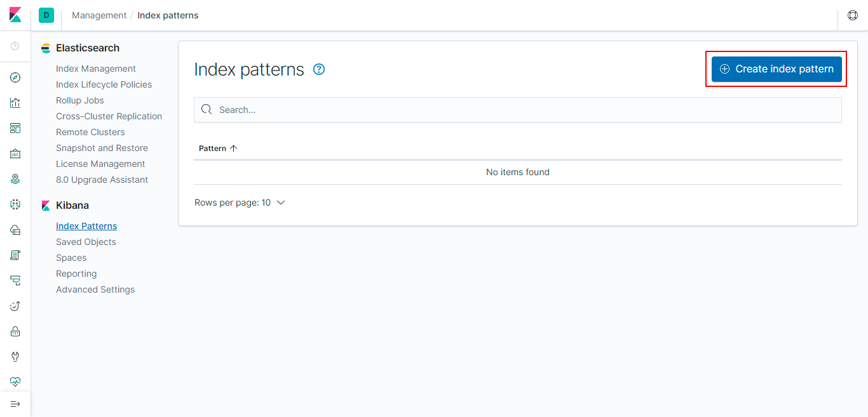Open Advanced Settings link
This screenshot has height=417, width=868.
tap(95, 289)
